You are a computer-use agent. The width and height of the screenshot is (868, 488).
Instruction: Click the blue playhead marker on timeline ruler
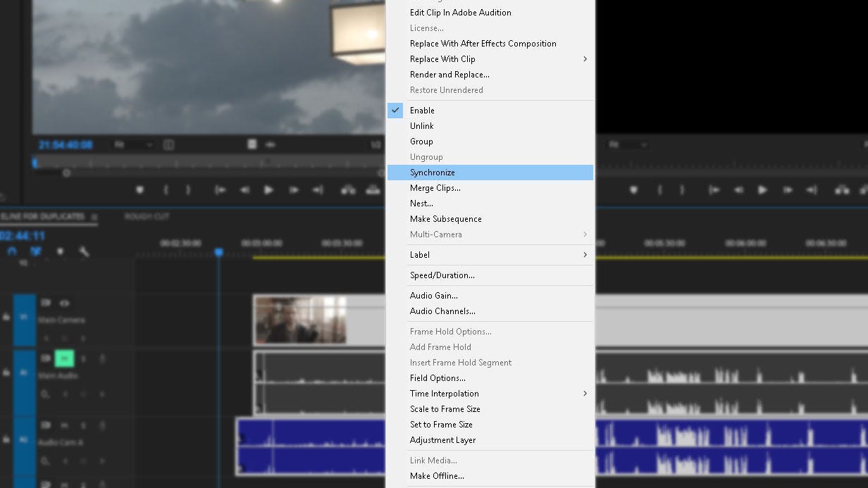tap(218, 251)
